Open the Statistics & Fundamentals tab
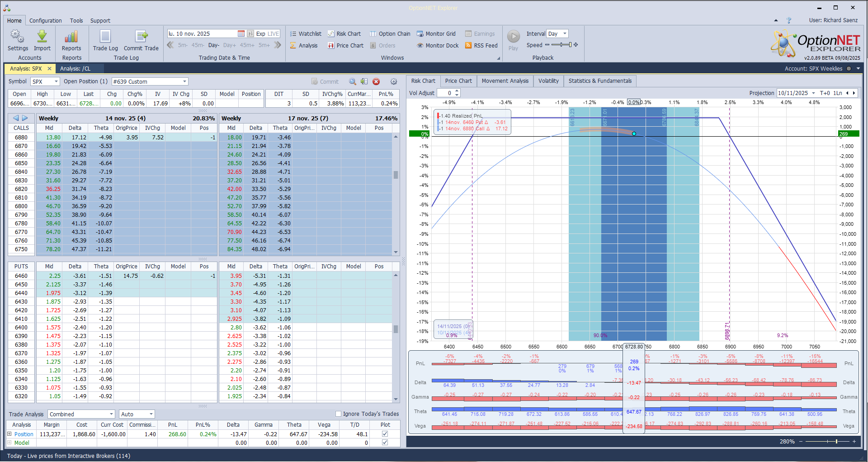This screenshot has width=868, height=462. click(600, 81)
